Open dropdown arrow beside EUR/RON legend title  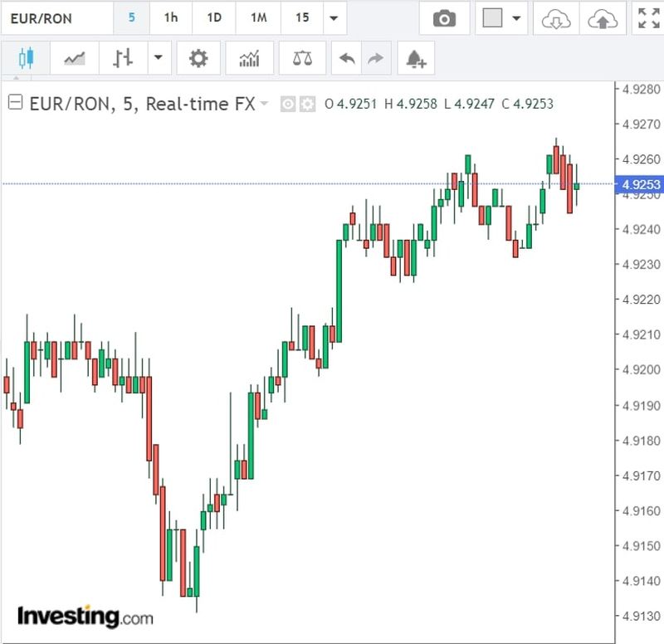click(265, 104)
